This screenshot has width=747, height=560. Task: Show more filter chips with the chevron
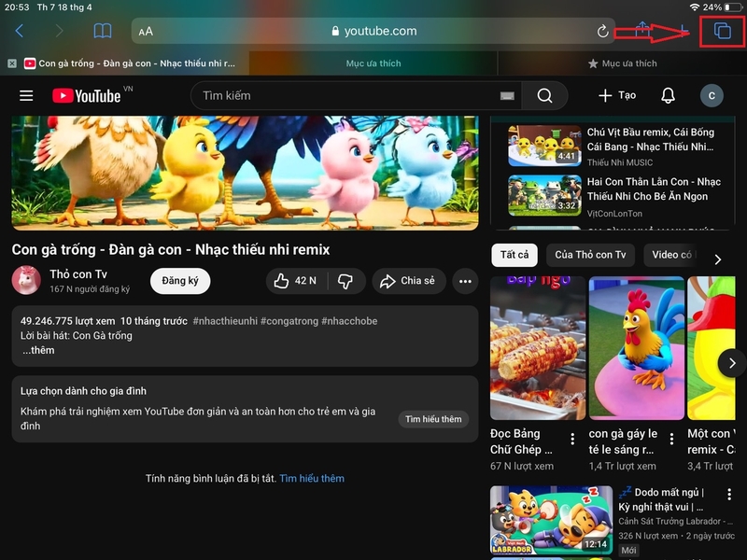pos(718,259)
